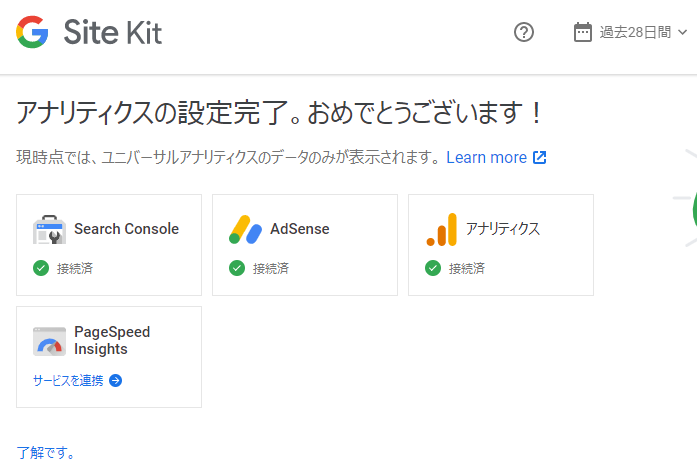Click the green check under Search Console
The width and height of the screenshot is (697, 475).
pyautogui.click(x=41, y=268)
